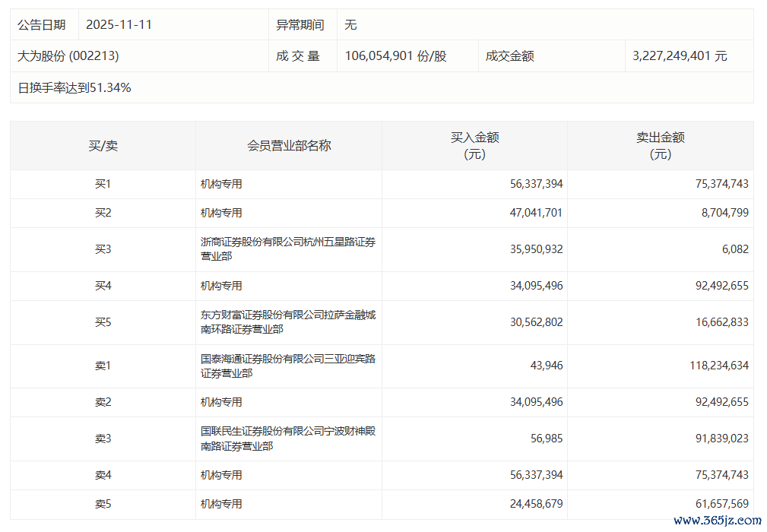Select buy amount 43,946

547,366
